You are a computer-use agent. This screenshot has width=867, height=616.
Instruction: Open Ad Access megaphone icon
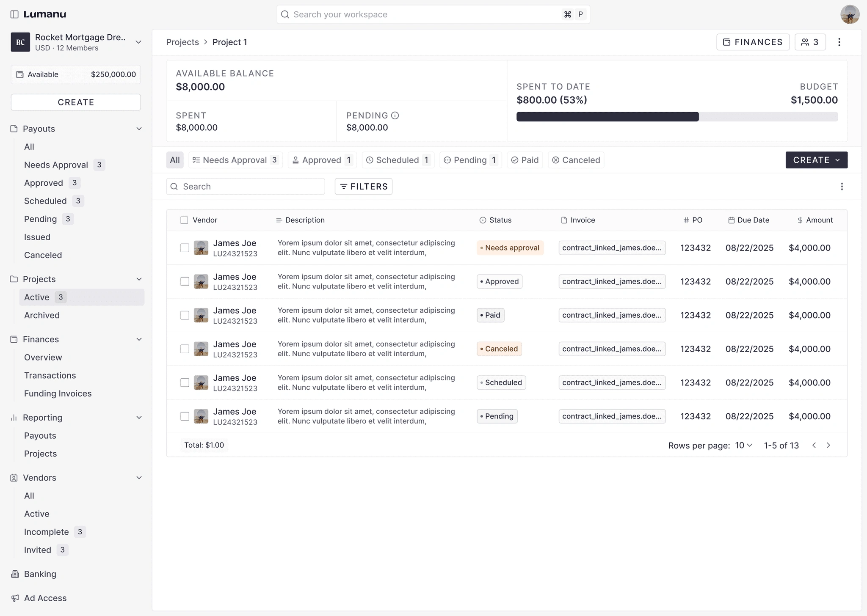pyautogui.click(x=15, y=598)
